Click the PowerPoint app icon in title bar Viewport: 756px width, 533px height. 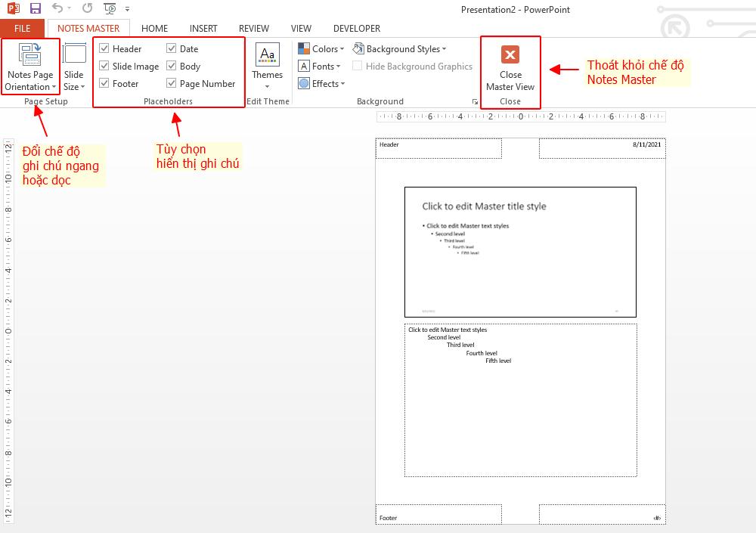[13, 8]
